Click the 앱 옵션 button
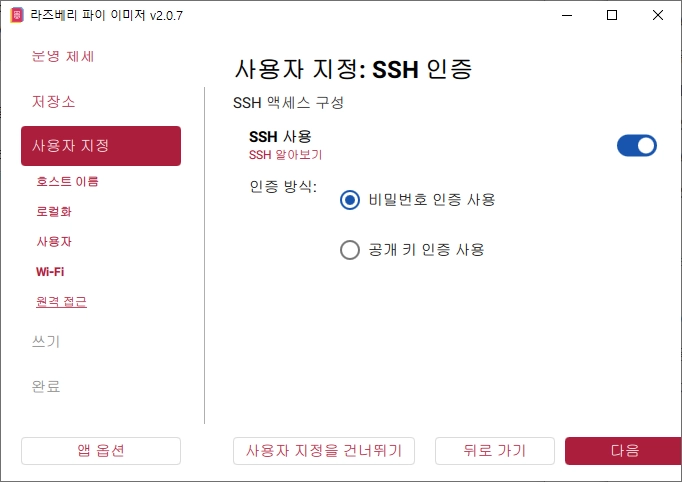This screenshot has width=682, height=482. click(x=101, y=451)
